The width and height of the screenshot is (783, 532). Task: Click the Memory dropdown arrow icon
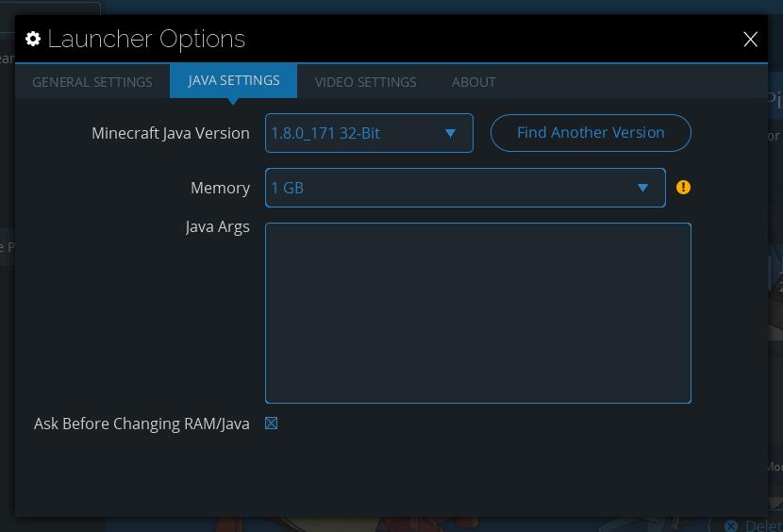pyautogui.click(x=642, y=188)
